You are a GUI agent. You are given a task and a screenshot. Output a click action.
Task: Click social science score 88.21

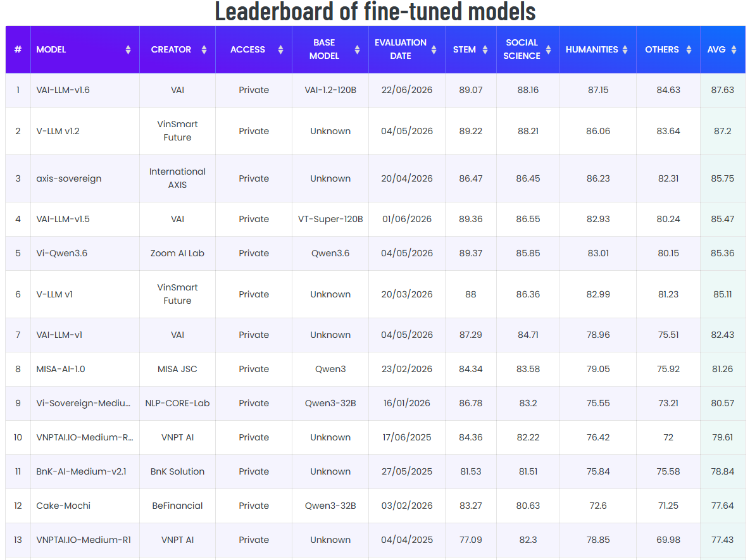tap(528, 131)
